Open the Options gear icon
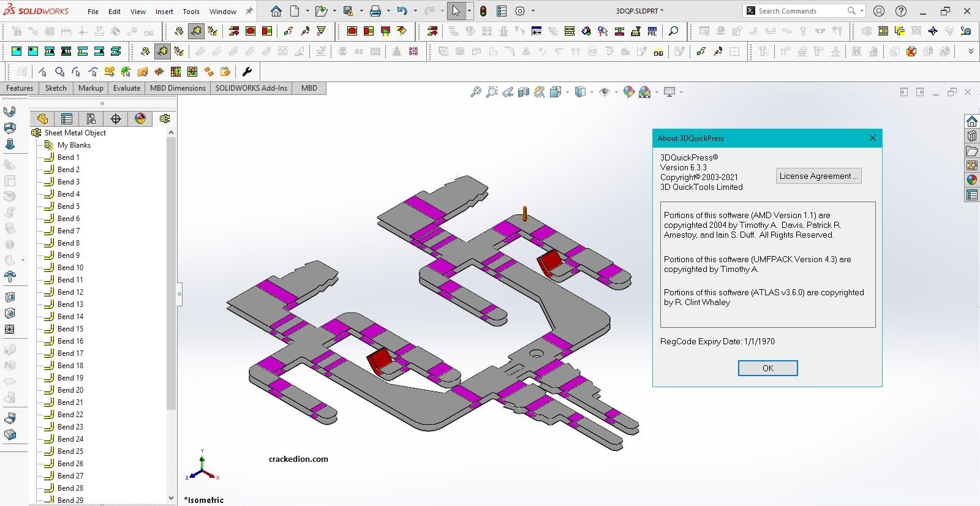The height and width of the screenshot is (506, 980). [x=520, y=11]
